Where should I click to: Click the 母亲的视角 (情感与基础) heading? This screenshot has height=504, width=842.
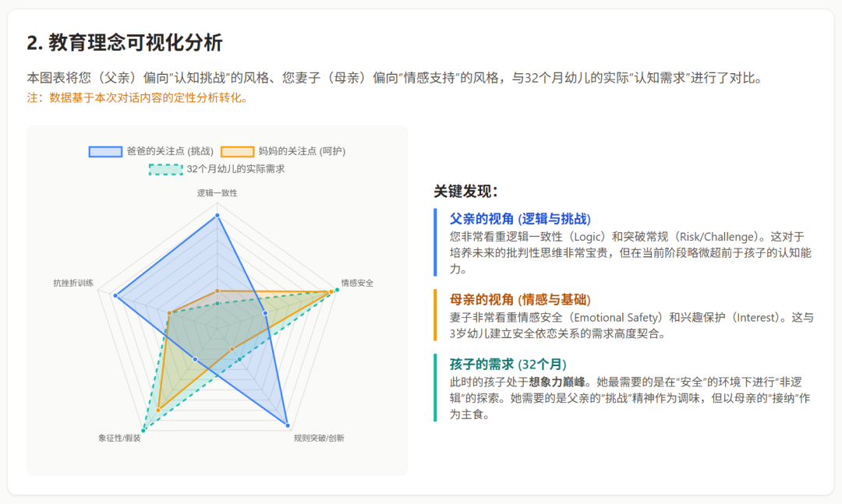[x=520, y=299]
